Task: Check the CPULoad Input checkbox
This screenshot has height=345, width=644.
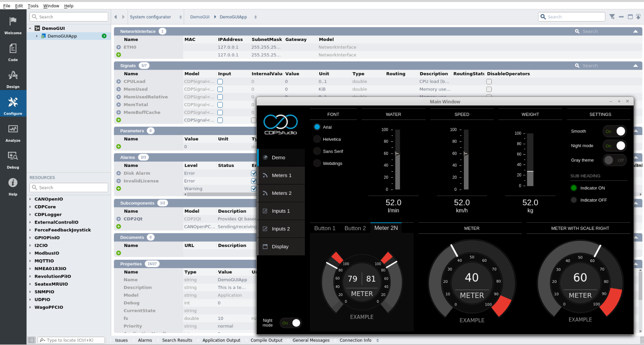Action: (x=220, y=82)
